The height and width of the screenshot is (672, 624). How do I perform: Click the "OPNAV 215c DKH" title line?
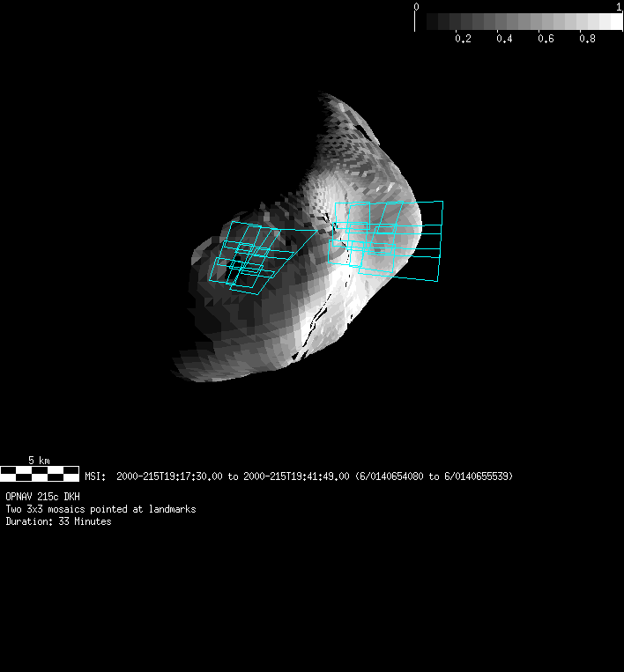point(42,497)
